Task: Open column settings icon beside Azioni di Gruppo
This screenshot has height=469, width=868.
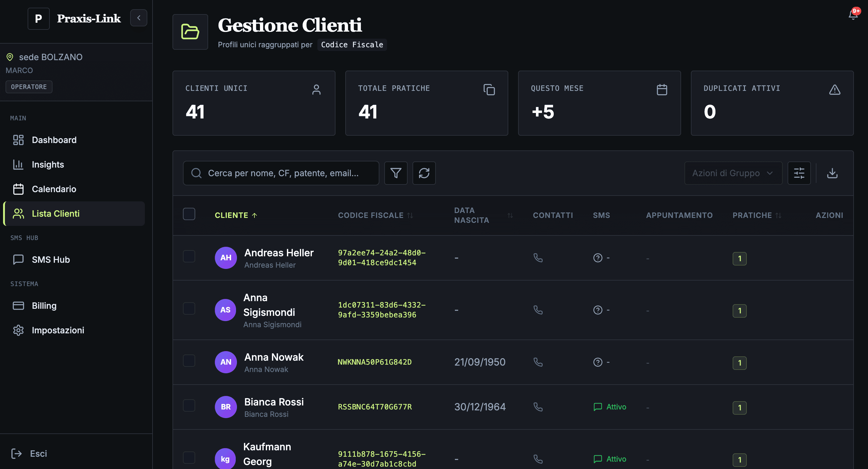Action: (x=799, y=173)
